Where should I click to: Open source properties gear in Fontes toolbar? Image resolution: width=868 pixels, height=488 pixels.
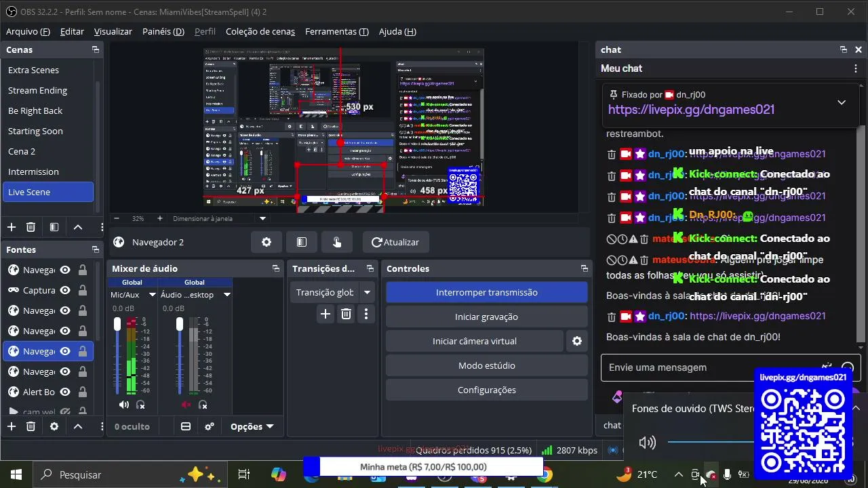pos(54,426)
